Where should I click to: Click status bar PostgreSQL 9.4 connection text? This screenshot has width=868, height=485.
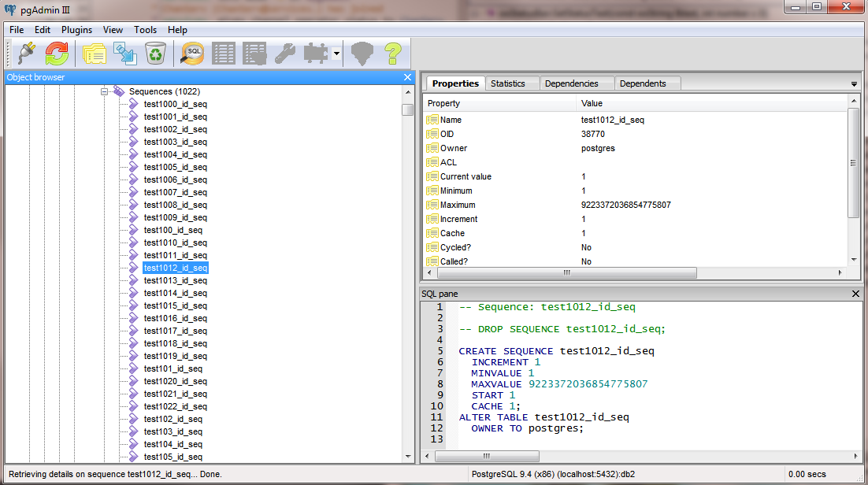[x=553, y=475]
